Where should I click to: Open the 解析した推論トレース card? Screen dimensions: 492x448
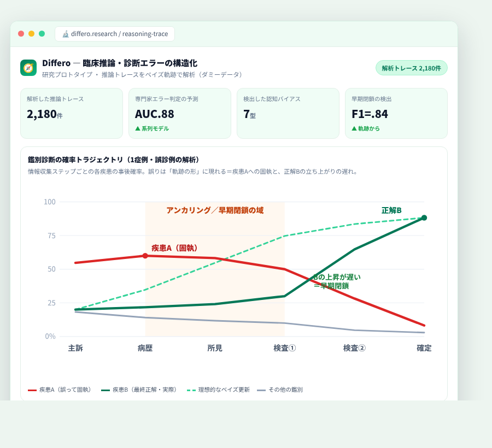pyautogui.click(x=72, y=113)
